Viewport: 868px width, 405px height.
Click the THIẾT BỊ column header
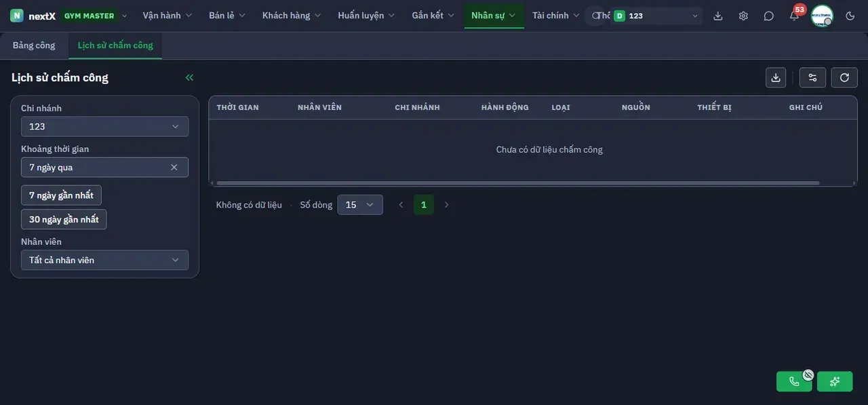(x=714, y=108)
